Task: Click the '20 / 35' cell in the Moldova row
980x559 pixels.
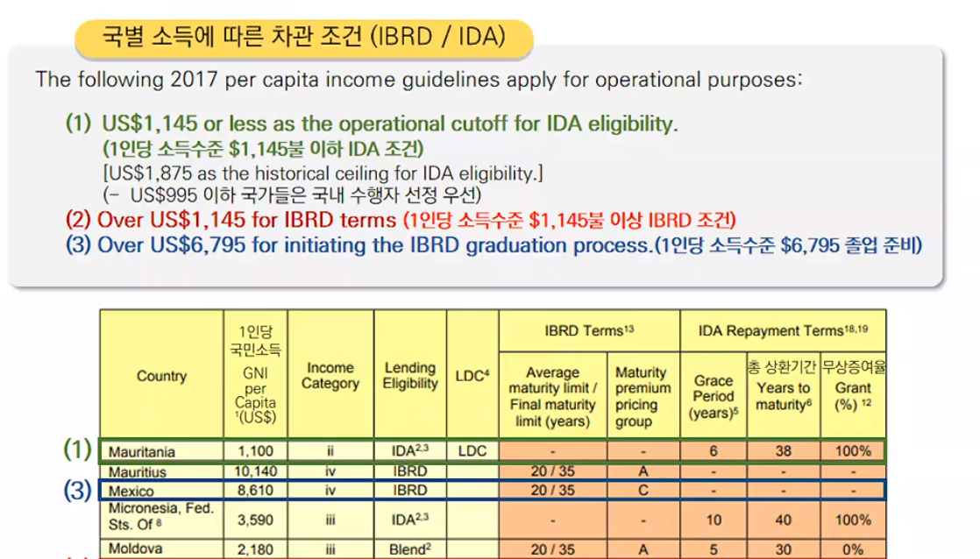Action: tap(552, 549)
